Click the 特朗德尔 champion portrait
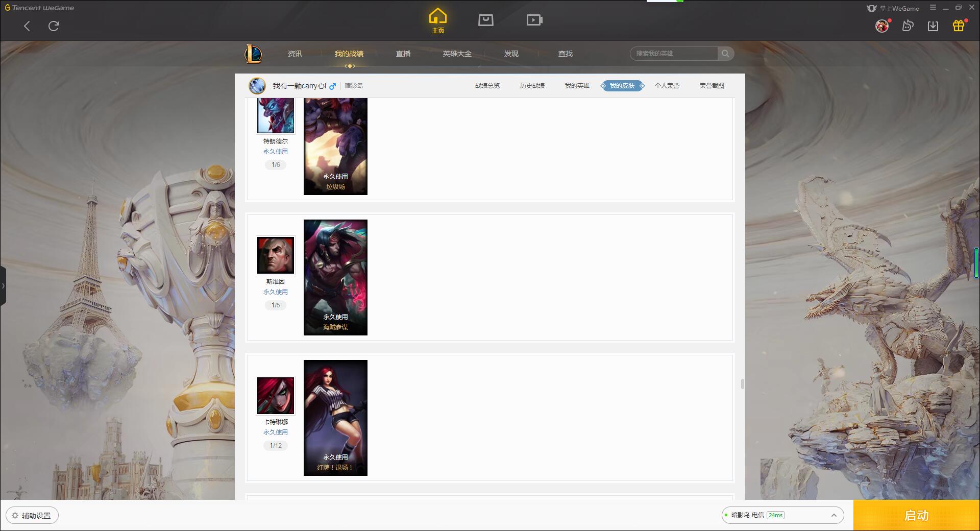The height and width of the screenshot is (531, 980). (276, 116)
